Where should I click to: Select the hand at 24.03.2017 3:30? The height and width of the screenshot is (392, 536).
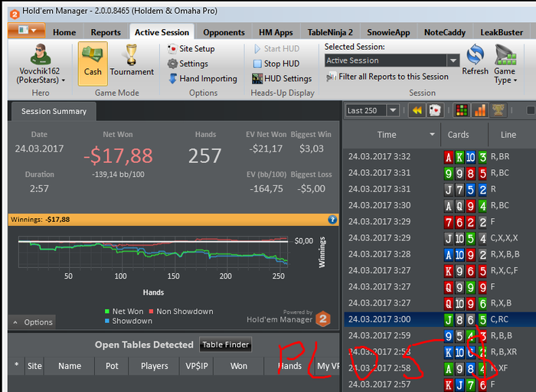[440, 205]
